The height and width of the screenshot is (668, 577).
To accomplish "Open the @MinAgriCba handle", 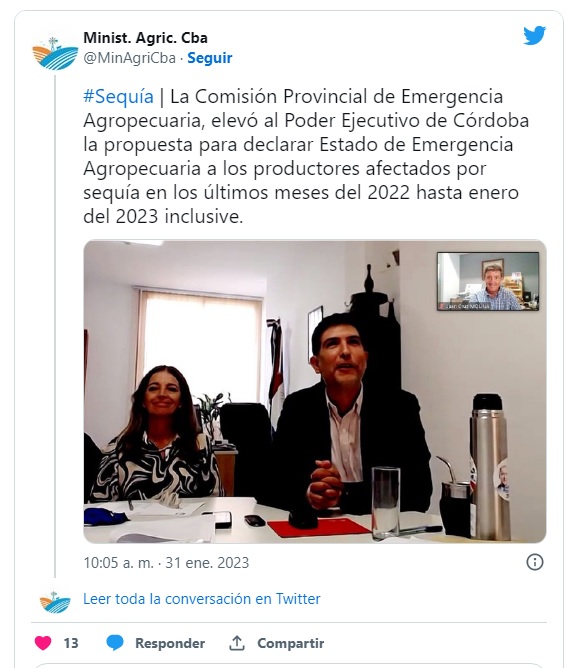I will [130, 58].
